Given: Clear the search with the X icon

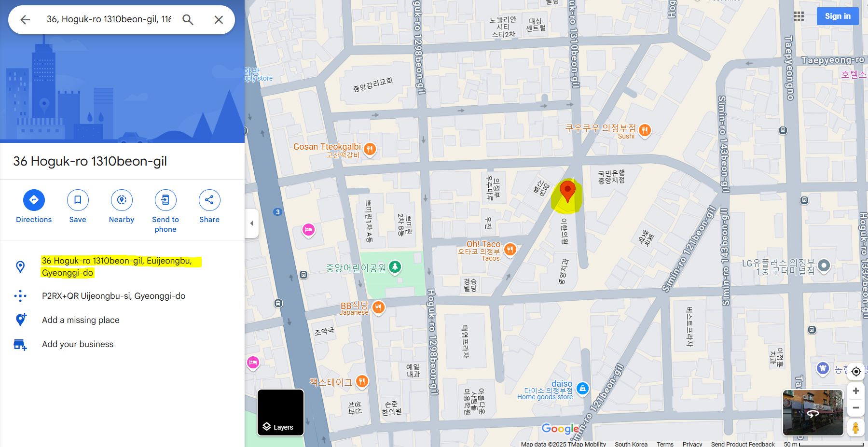Looking at the screenshot, I should pyautogui.click(x=219, y=19).
